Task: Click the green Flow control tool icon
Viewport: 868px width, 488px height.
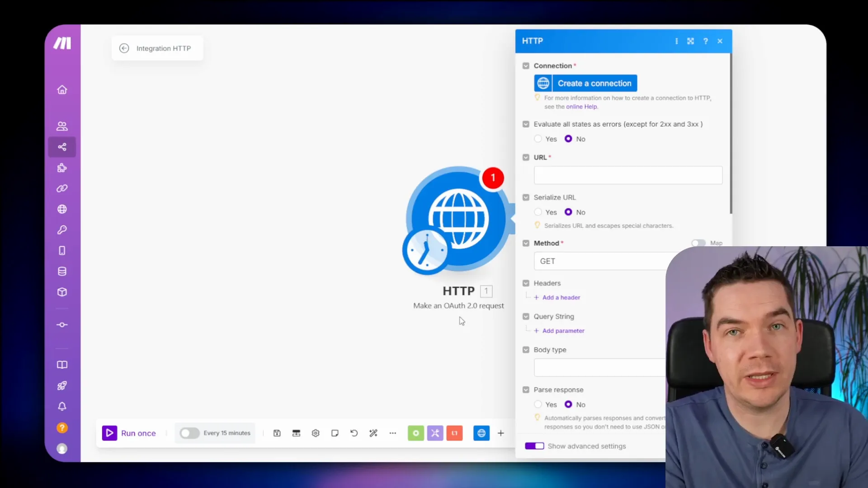Action: pyautogui.click(x=416, y=433)
